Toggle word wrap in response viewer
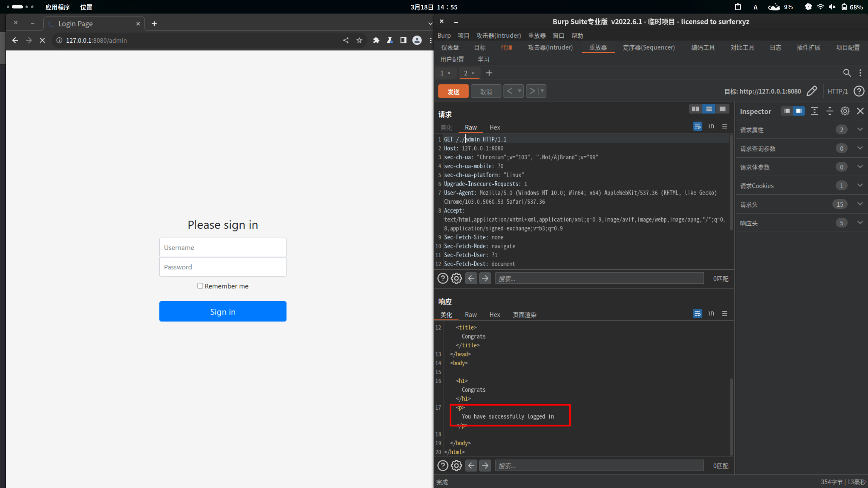 pos(697,313)
